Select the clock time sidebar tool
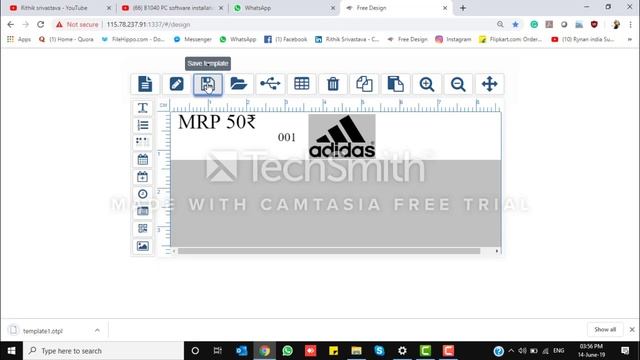This screenshot has width=640, height=360. (x=142, y=194)
